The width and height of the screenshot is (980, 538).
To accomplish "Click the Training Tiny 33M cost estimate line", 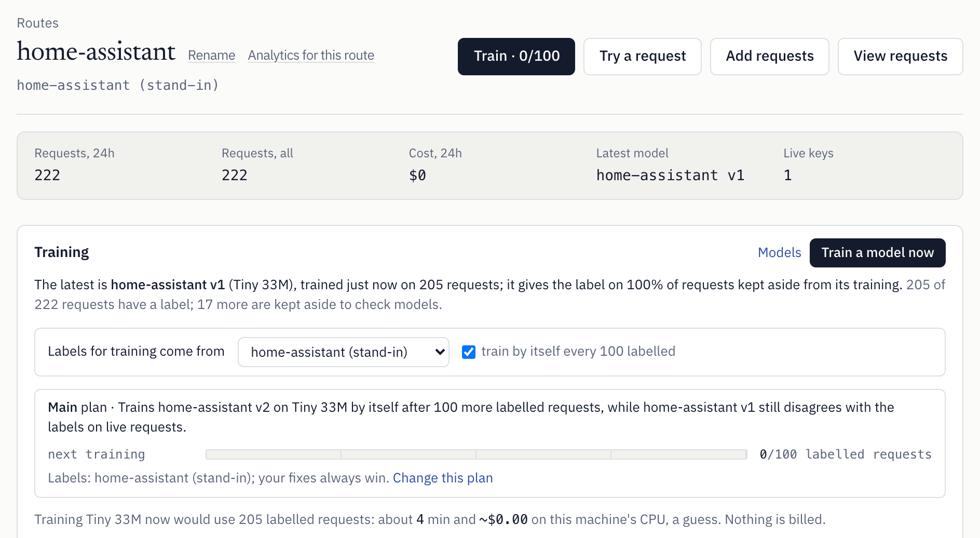I will point(430,519).
